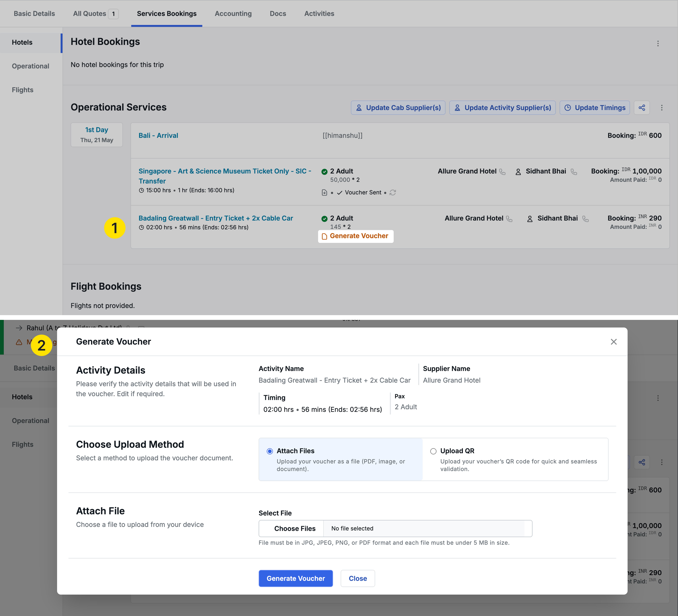Click dimmed Basic Details tab behind the voucher dialog
Viewport: 678px width, 616px height.
[34, 368]
